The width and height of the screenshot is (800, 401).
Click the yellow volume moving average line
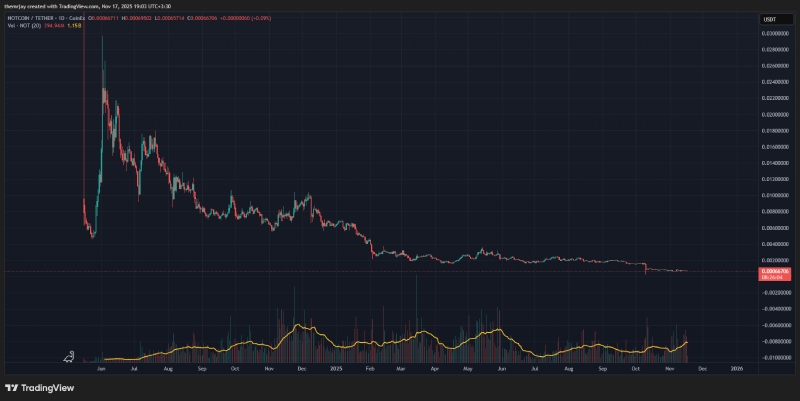(300, 327)
